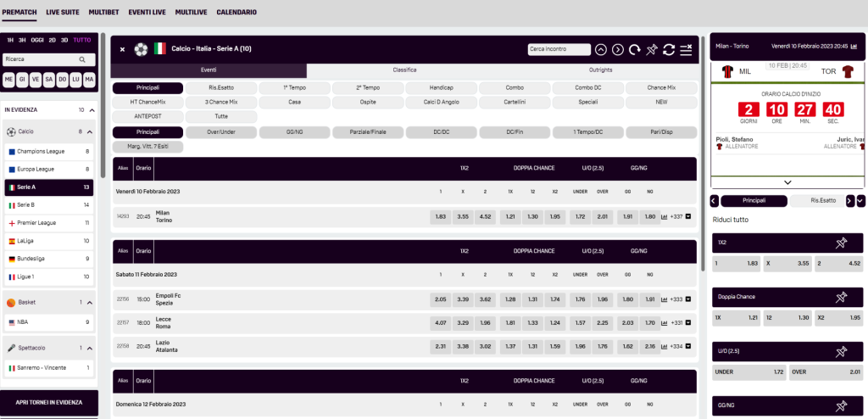The height and width of the screenshot is (419, 868).
Task: Open the statistics chart icon for Lazio - Atalanta
Action: [665, 346]
